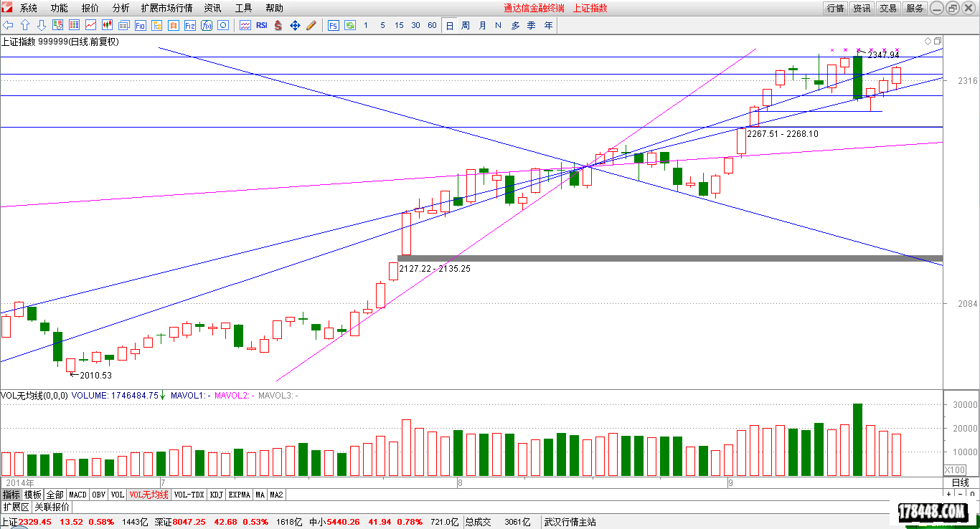Click the tree structure toolbar icon
This screenshot has width=980, height=529.
click(156, 25)
